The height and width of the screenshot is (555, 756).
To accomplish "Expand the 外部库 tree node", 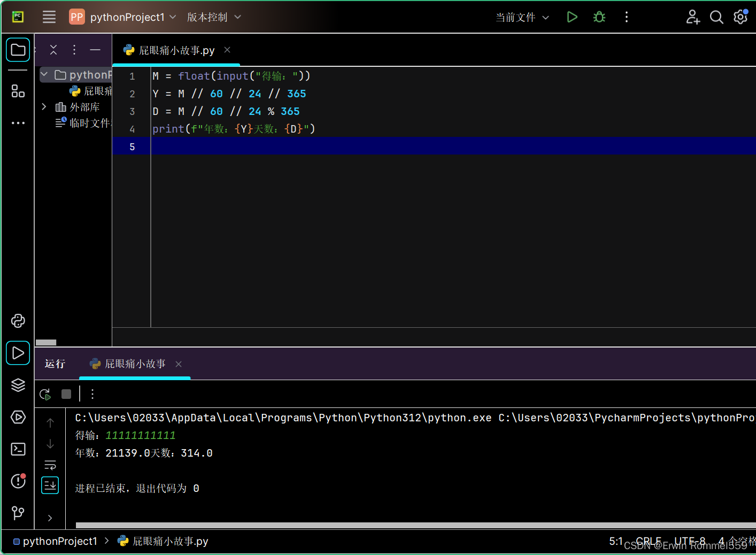I will [x=44, y=106].
